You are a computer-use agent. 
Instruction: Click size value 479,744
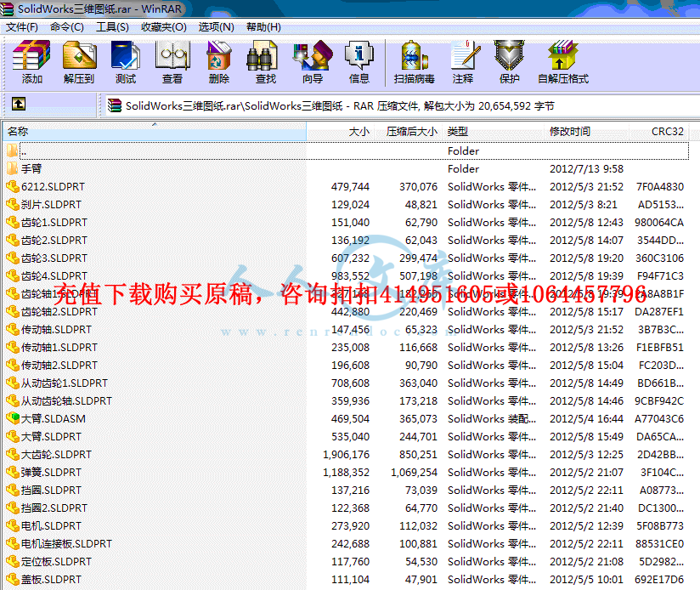tap(351, 187)
